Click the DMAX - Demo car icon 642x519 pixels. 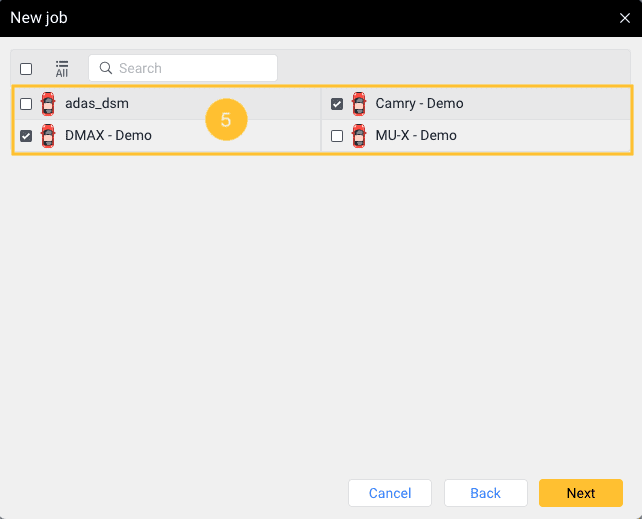coord(48,136)
